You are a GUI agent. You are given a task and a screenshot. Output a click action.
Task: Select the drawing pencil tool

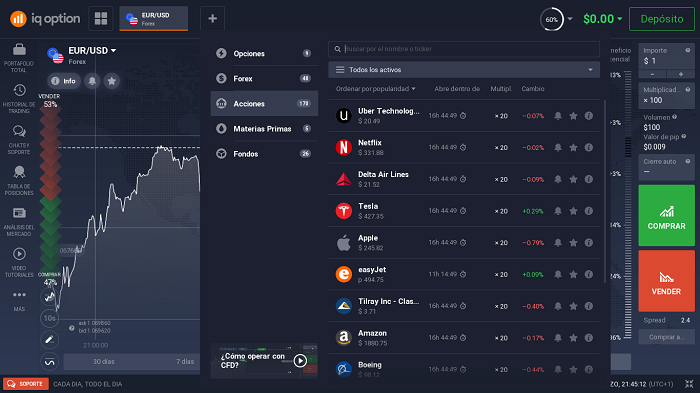pos(50,340)
